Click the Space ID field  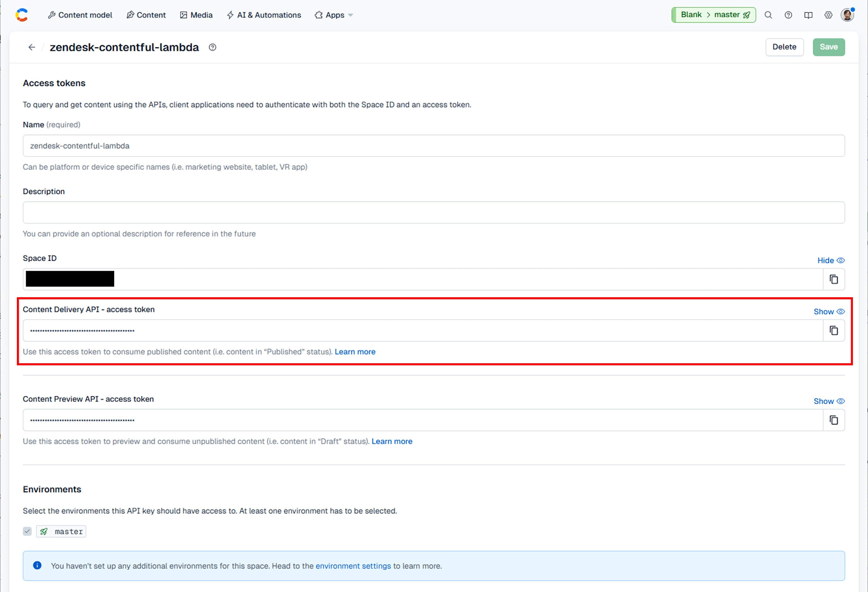423,279
